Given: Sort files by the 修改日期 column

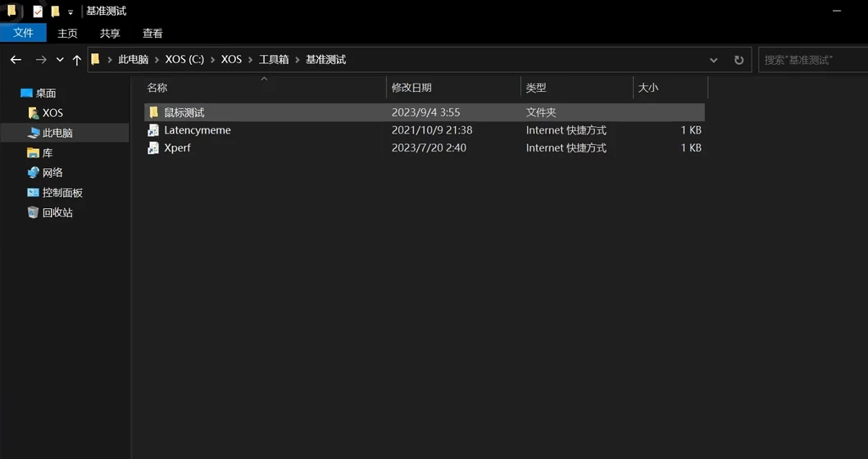Looking at the screenshot, I should [411, 88].
